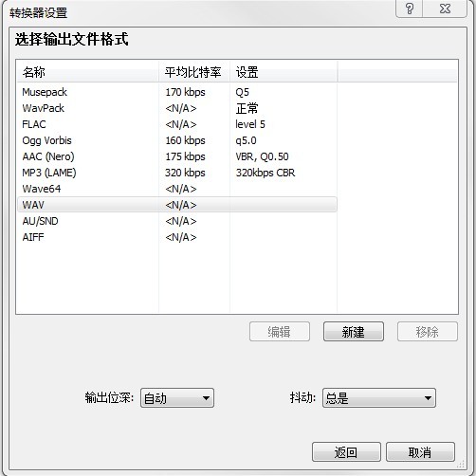Select the highlighted WAV format
Image resolution: width=476 pixels, height=476 pixels.
[177, 205]
